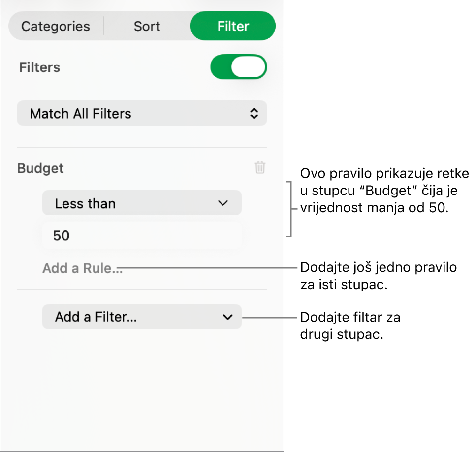The height and width of the screenshot is (452, 476).
Task: Delete the Budget filter with trash icon
Action: (x=260, y=168)
